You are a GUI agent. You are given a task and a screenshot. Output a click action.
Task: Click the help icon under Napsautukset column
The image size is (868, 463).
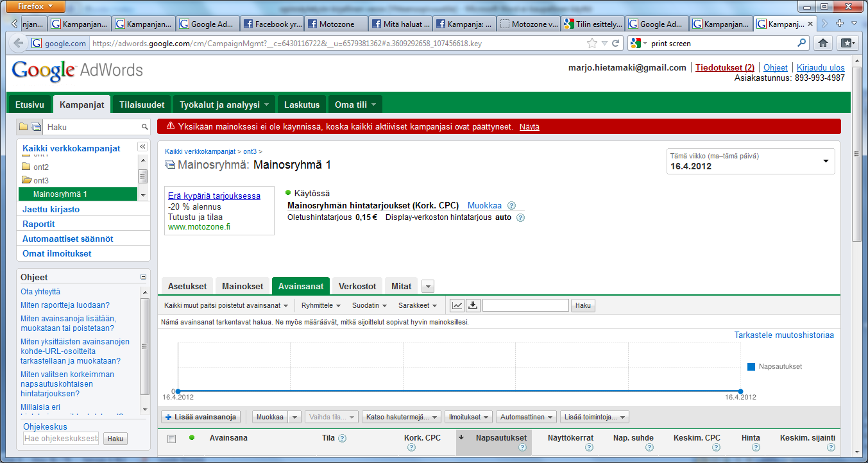(x=523, y=448)
